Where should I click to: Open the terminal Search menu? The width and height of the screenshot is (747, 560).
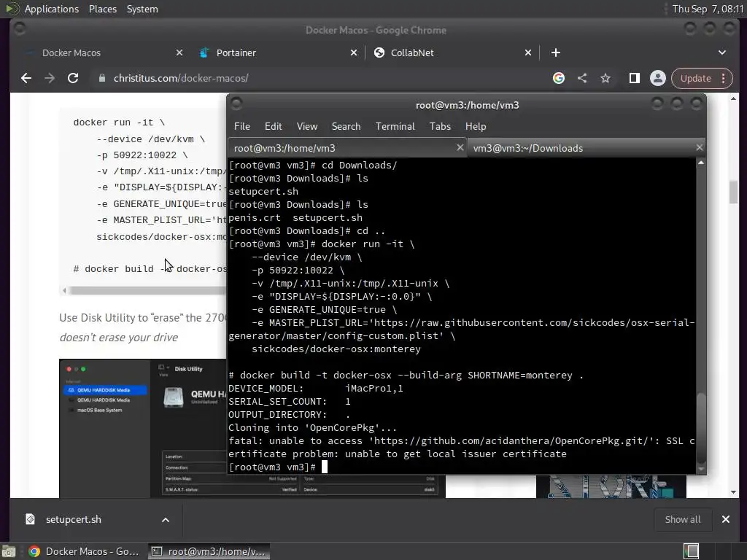(x=346, y=126)
